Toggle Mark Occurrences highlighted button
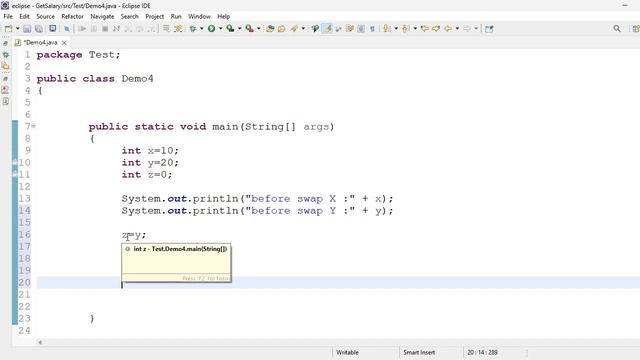The width and height of the screenshot is (640, 360). (327, 29)
